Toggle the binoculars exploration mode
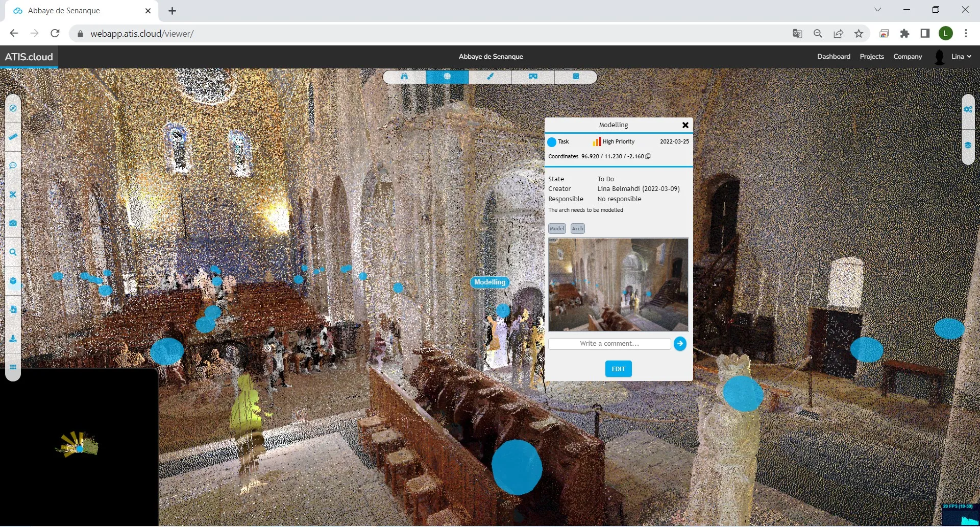The width and height of the screenshot is (980, 527). [405, 77]
